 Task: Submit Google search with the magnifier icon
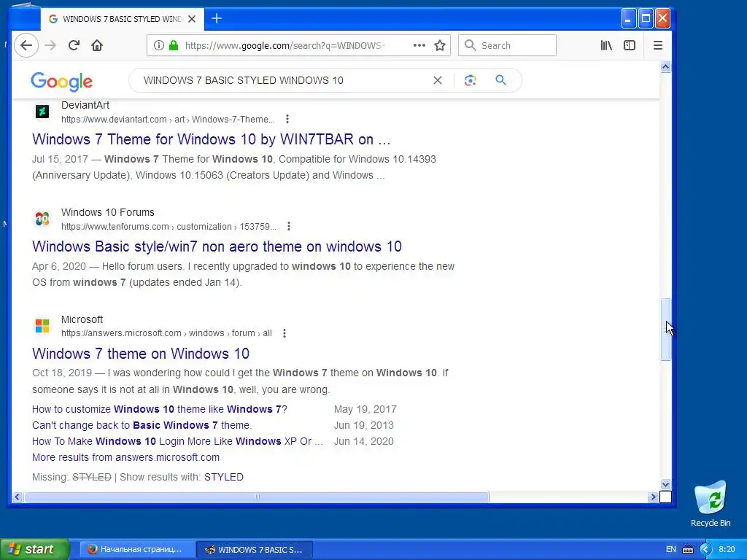[x=500, y=80]
